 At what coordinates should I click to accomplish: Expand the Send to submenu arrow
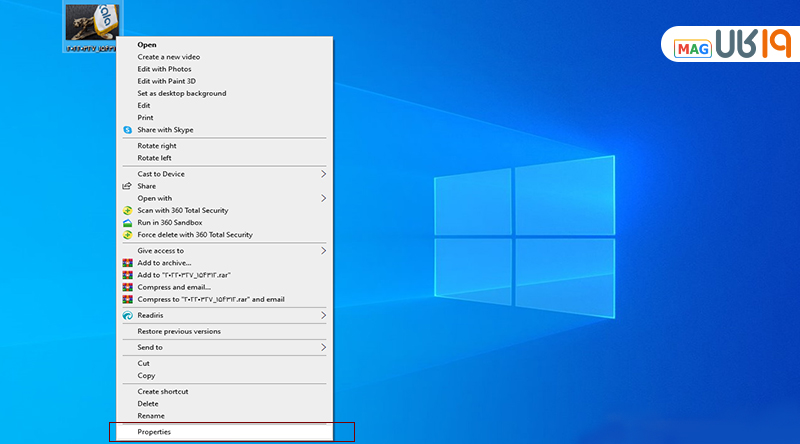323,347
